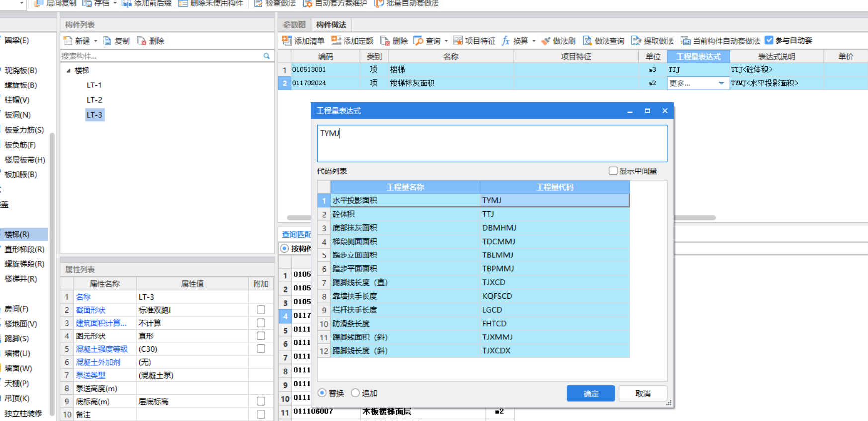
Task: Click the 提取做法 icon
Action: (636, 41)
